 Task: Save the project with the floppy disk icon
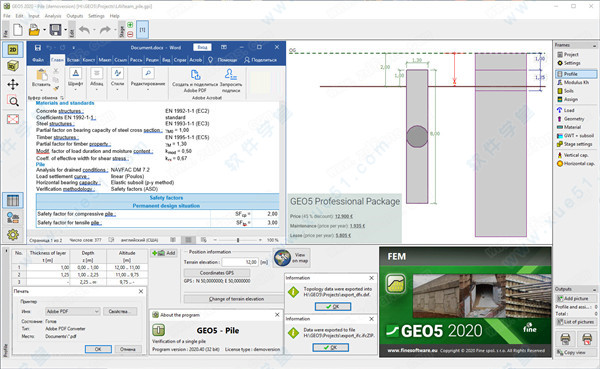pyautogui.click(x=55, y=29)
